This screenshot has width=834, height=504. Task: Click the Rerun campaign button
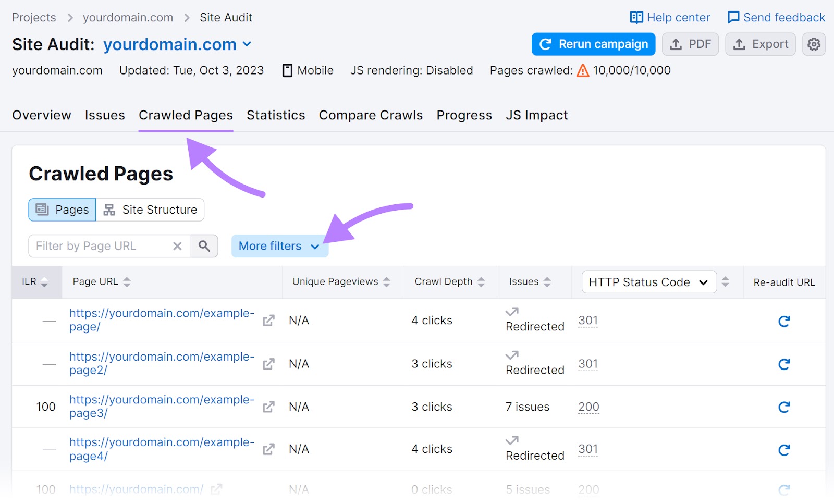click(593, 44)
